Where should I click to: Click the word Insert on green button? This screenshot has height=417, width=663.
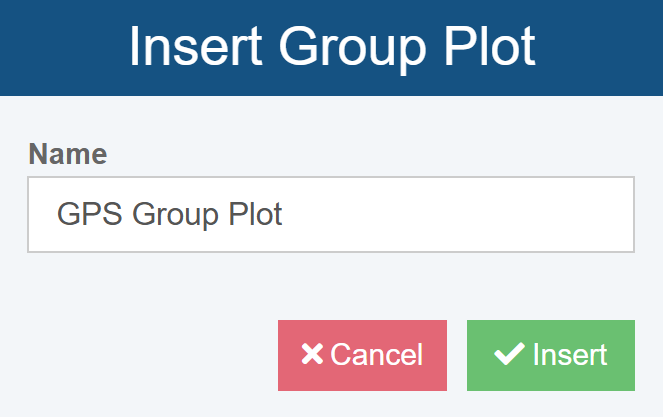click(570, 355)
